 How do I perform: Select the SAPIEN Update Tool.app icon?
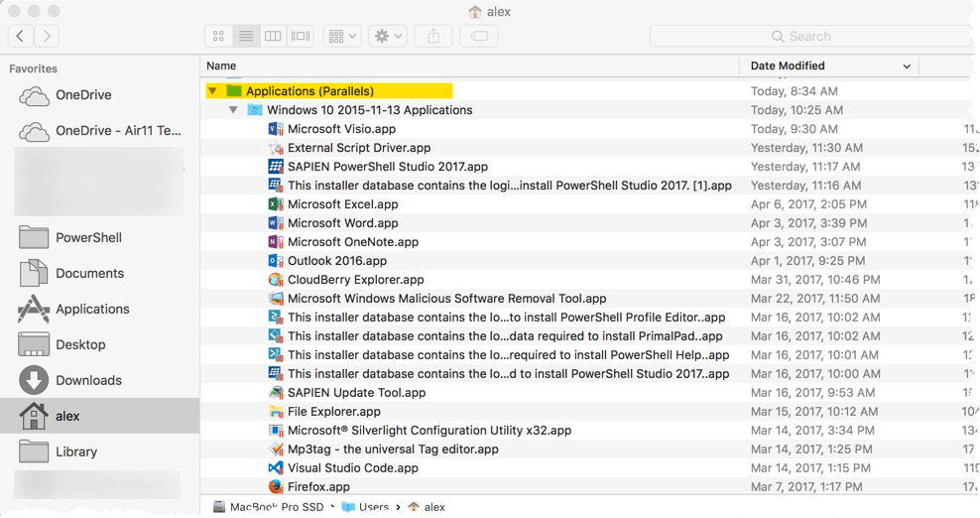[x=275, y=392]
